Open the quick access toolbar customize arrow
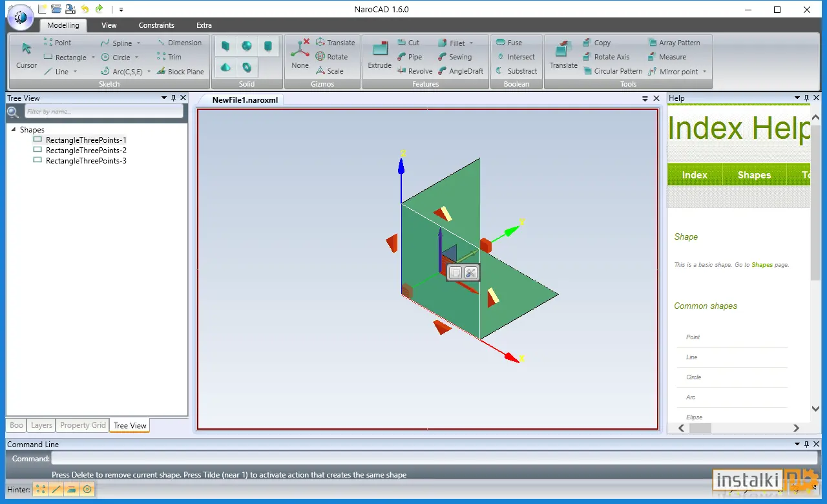This screenshot has height=504, width=827. click(x=121, y=10)
